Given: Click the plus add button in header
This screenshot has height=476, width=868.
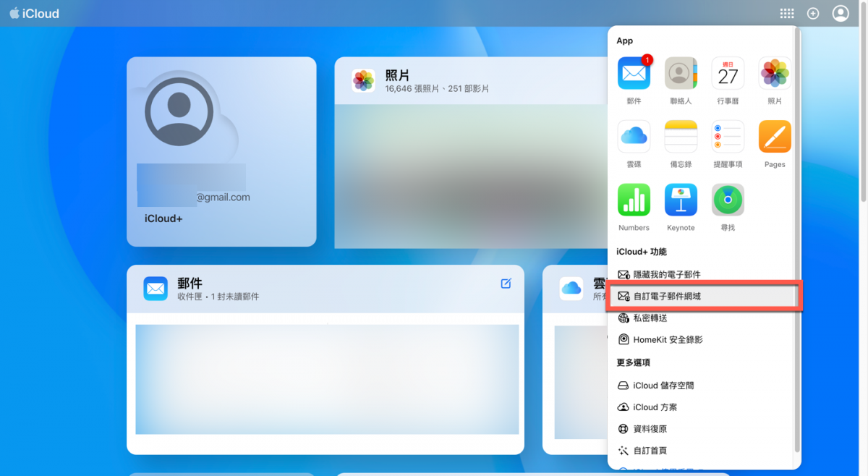Looking at the screenshot, I should pos(813,14).
